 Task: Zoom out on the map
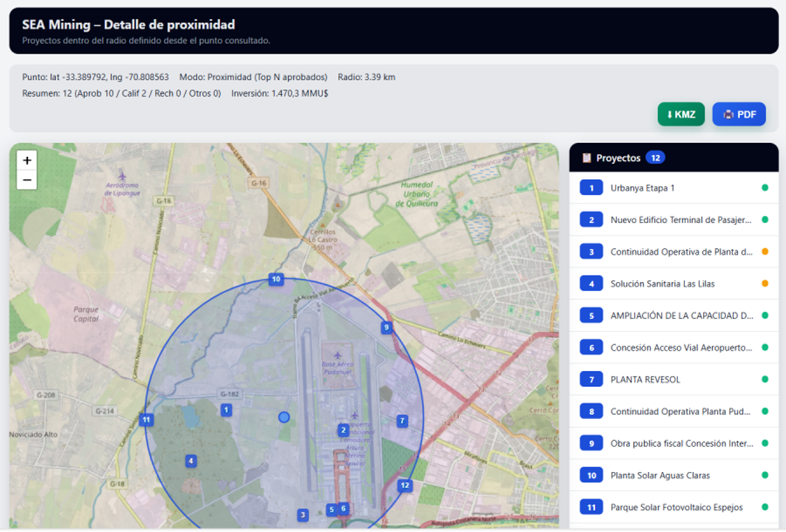click(27, 180)
